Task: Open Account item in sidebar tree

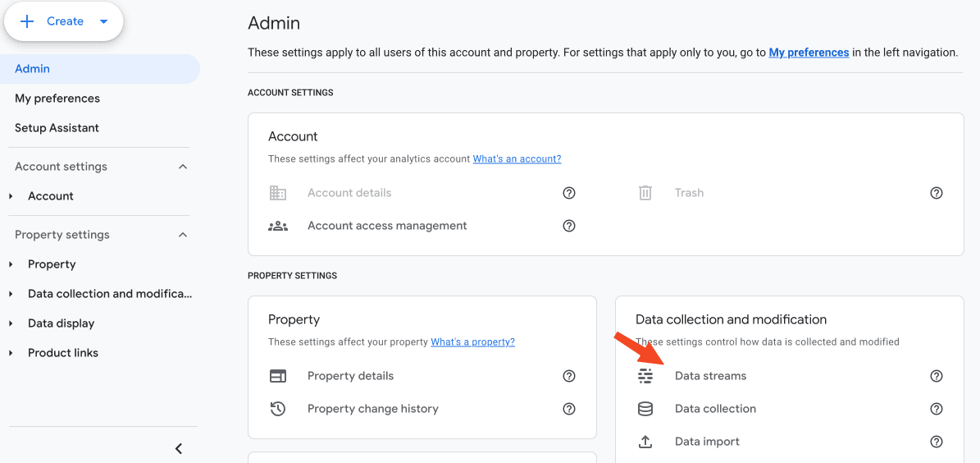Action: (51, 196)
